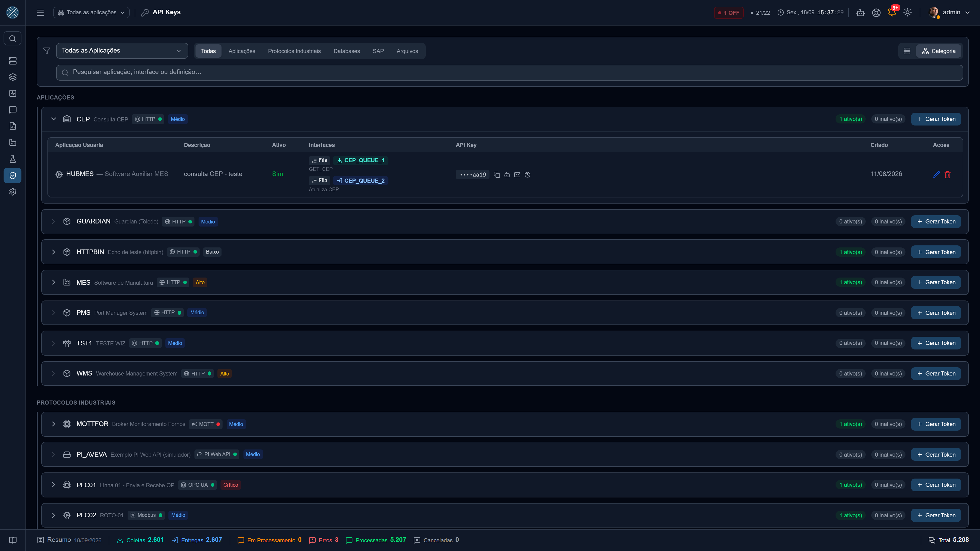Switch to the Arquivos tab
The width and height of the screenshot is (980, 551).
(407, 51)
